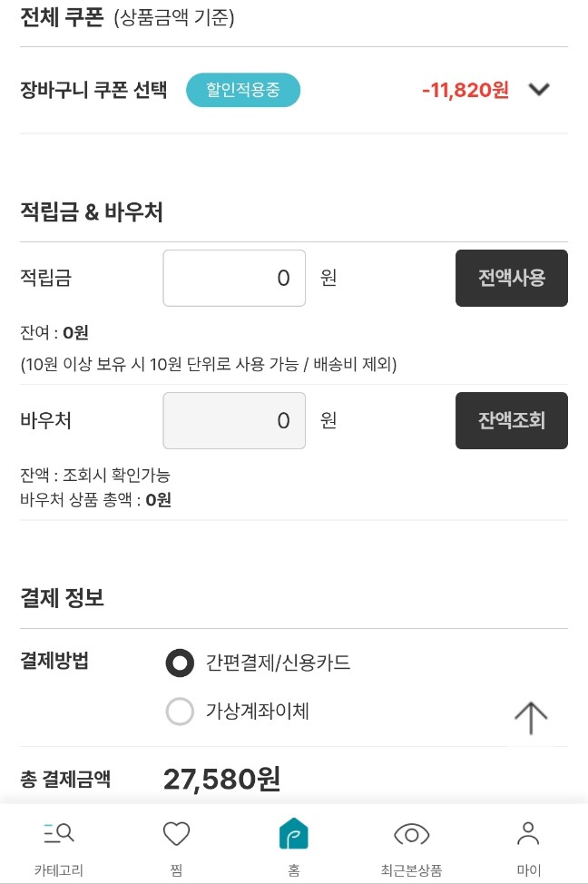Image resolution: width=588 pixels, height=884 pixels.
Task: Focus the 적립금 amount input field
Action: [x=234, y=278]
